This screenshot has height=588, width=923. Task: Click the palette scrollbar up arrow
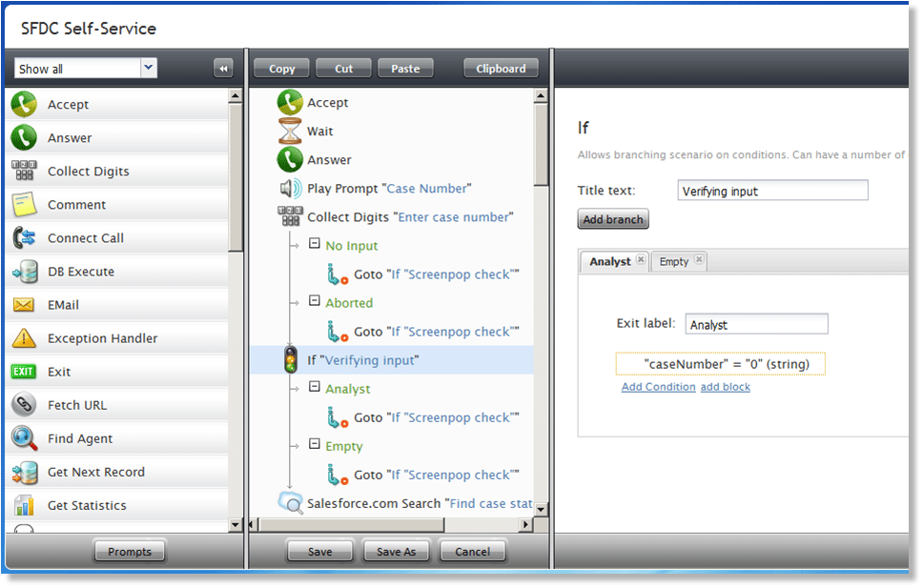tap(236, 95)
